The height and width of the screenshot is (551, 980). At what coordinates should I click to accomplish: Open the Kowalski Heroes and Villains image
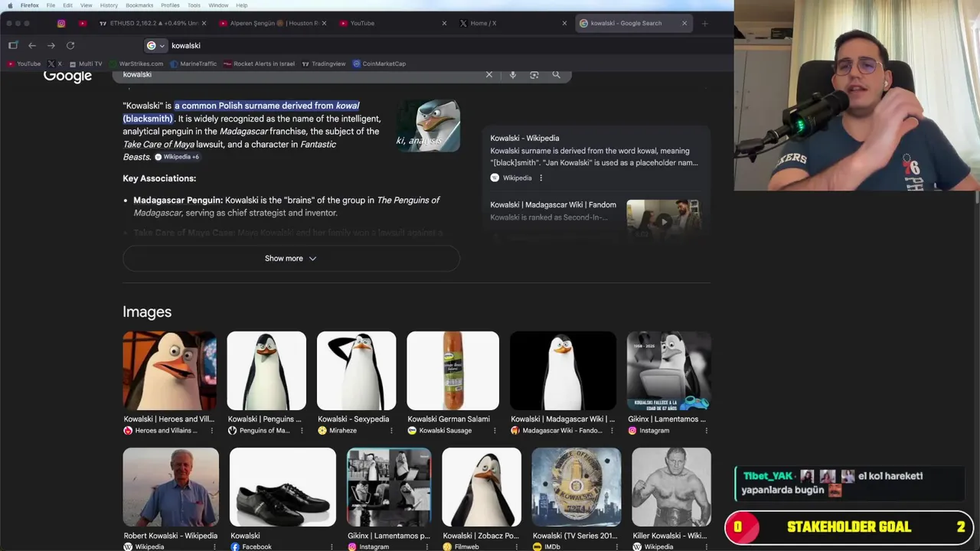click(x=169, y=371)
